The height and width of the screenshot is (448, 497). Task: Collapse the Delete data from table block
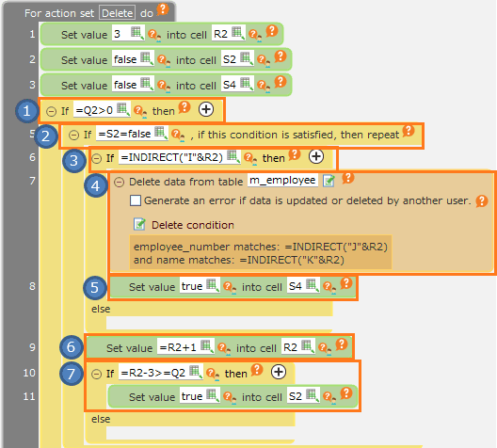[119, 183]
